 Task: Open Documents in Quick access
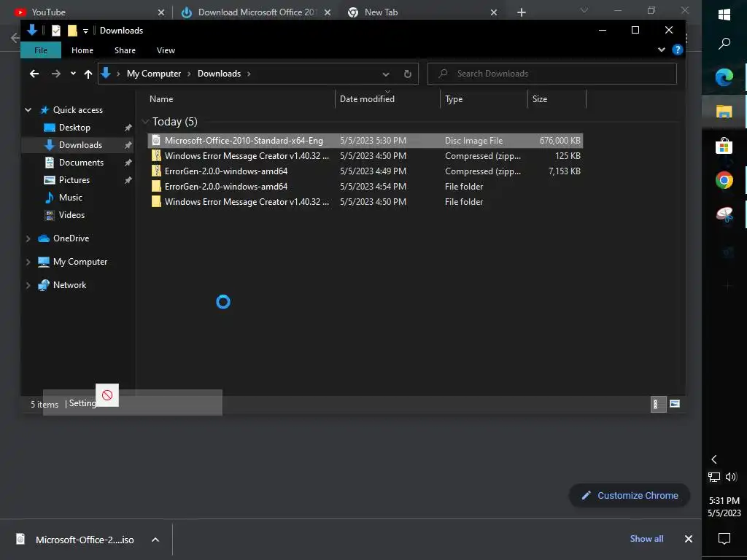tap(81, 163)
